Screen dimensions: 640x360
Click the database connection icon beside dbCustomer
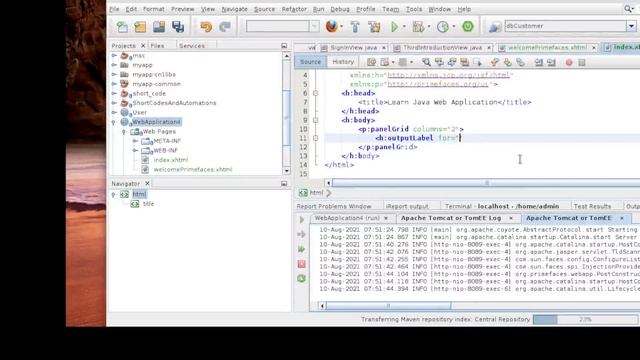(495, 27)
